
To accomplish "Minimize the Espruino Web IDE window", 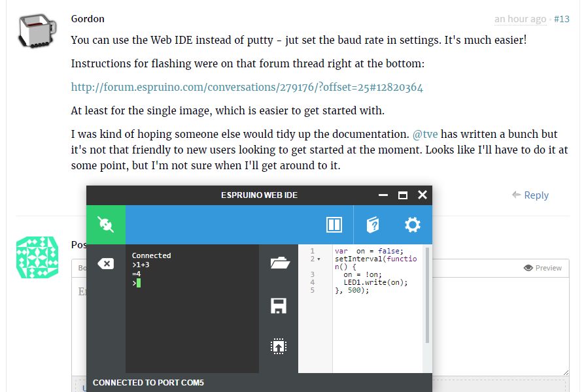I will tap(383, 195).
